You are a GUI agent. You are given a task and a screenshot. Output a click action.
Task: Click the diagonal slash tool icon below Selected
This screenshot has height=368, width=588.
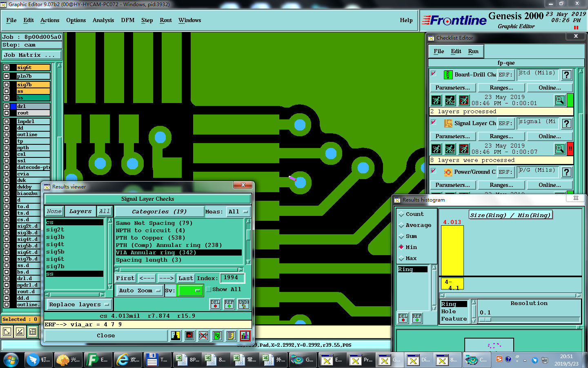tap(20, 332)
